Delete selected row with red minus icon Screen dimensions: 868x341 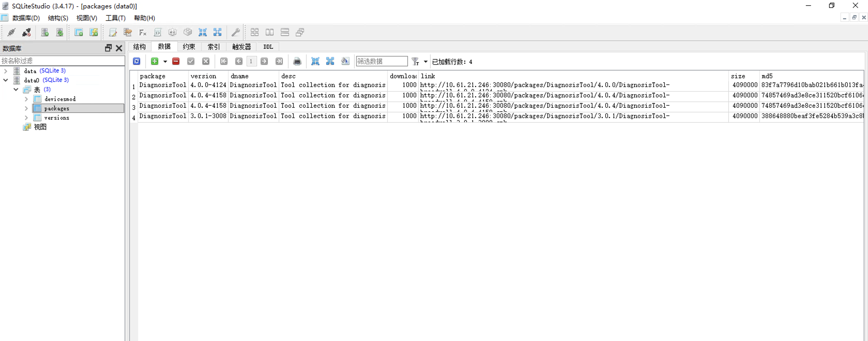click(176, 61)
